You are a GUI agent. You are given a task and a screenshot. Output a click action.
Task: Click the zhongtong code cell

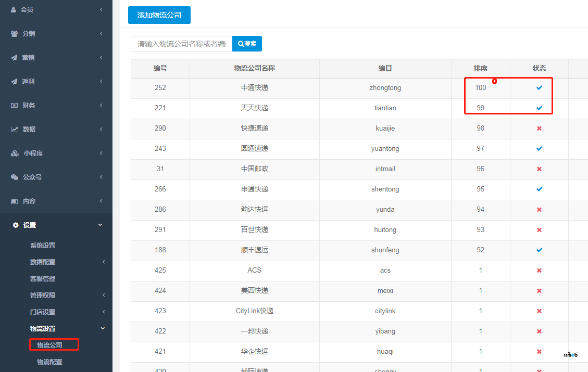(x=385, y=87)
